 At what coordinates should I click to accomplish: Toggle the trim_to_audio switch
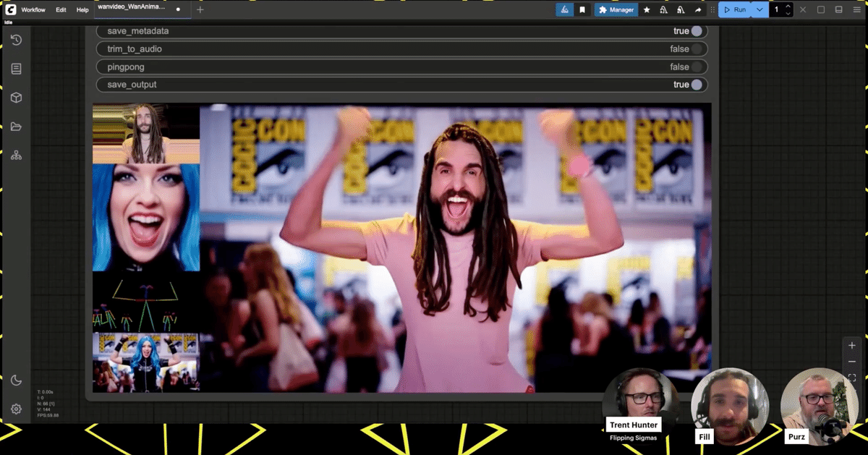696,49
